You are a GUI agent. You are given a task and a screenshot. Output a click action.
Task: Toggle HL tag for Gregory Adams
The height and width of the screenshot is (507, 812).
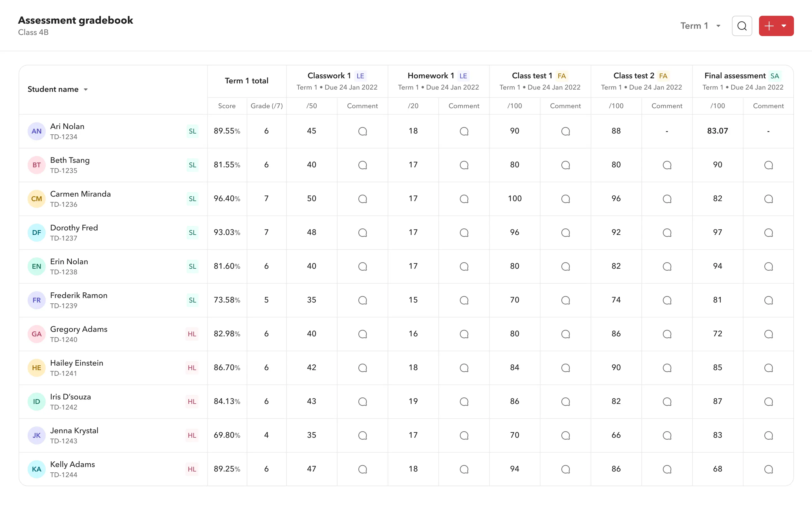tap(192, 333)
